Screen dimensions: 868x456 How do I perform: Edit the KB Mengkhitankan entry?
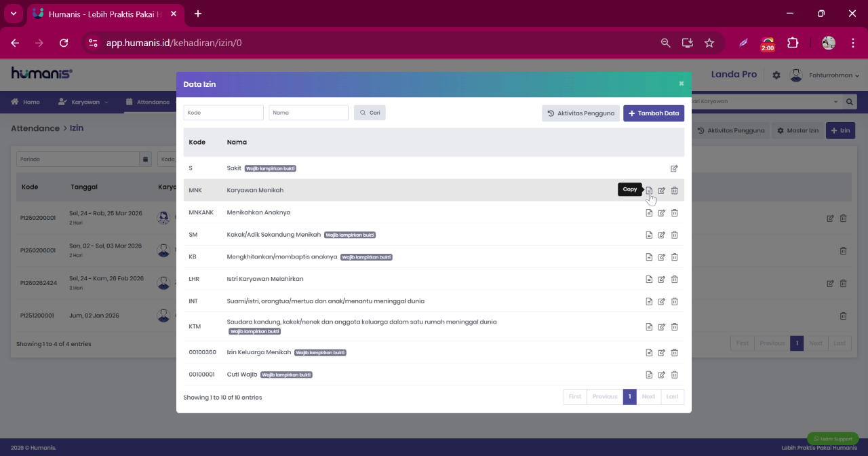pos(662,257)
